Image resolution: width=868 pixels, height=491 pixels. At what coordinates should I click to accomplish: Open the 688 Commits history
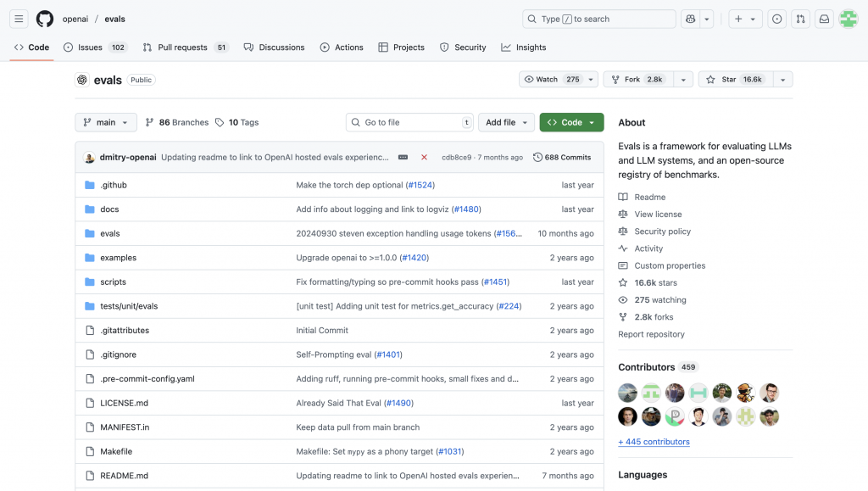point(562,157)
